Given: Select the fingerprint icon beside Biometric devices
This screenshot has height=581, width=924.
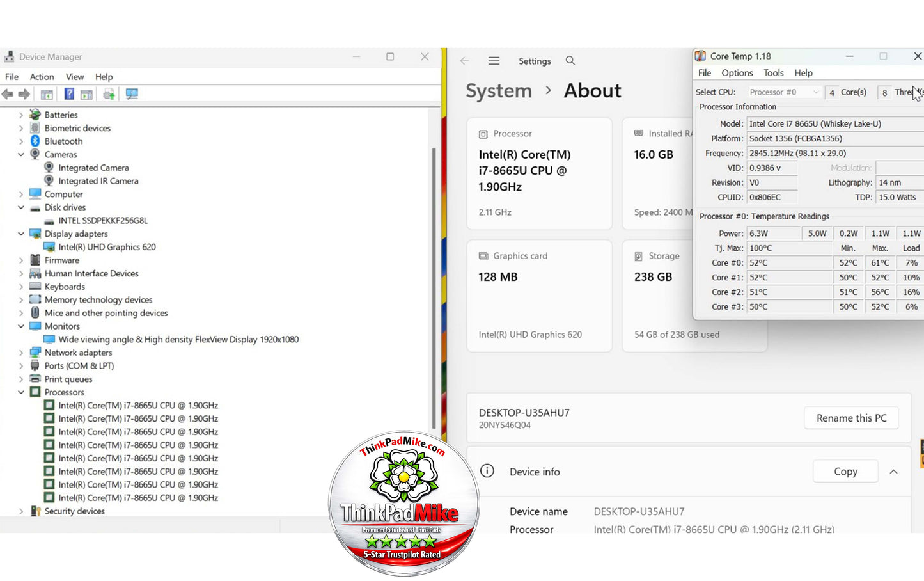Looking at the screenshot, I should tap(35, 128).
